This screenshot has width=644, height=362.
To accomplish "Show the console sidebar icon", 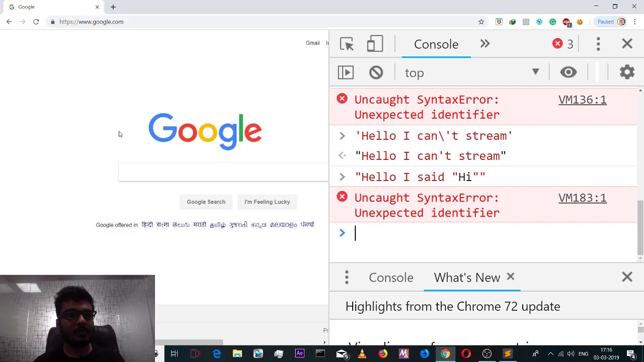I will [x=346, y=72].
